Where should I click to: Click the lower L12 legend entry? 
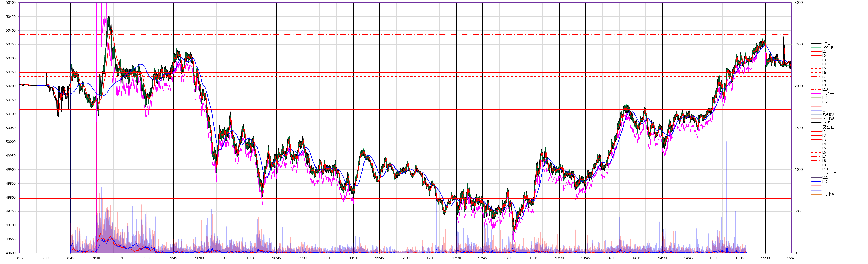click(825, 182)
